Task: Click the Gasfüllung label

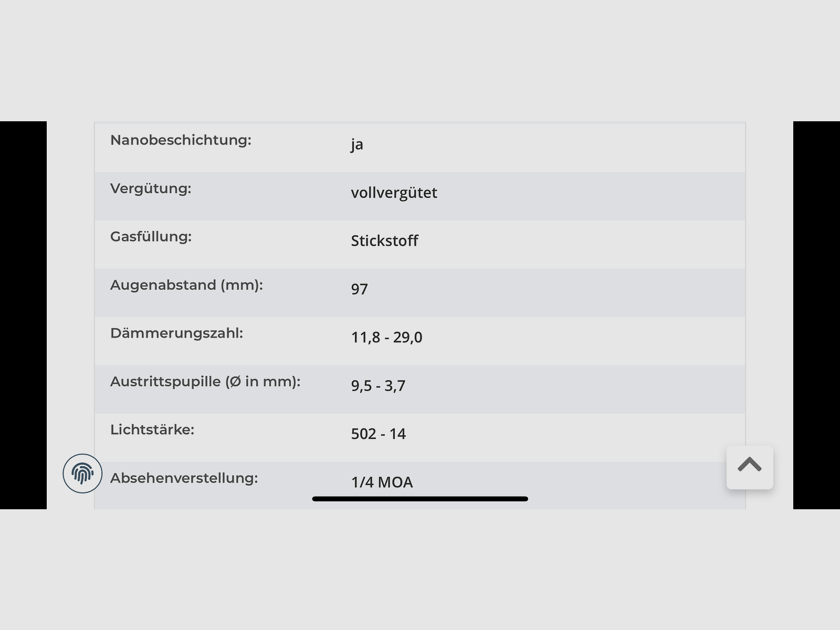Action: coord(151,237)
